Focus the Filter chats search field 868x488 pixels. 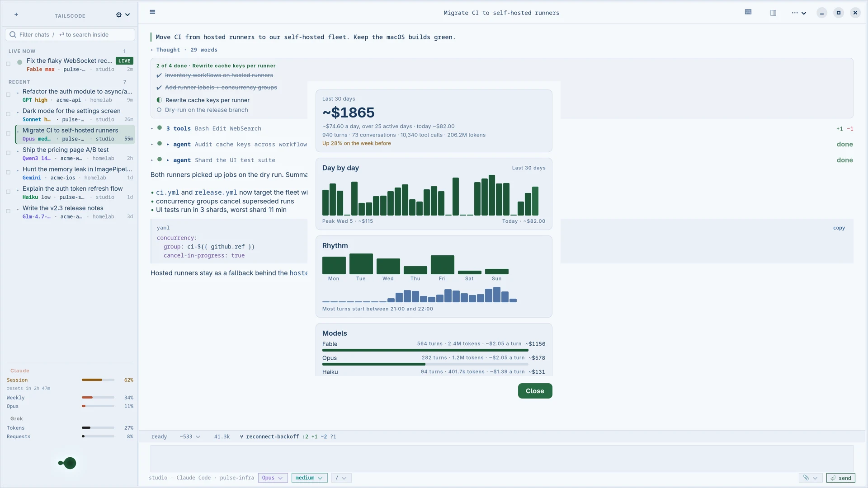(70, 35)
